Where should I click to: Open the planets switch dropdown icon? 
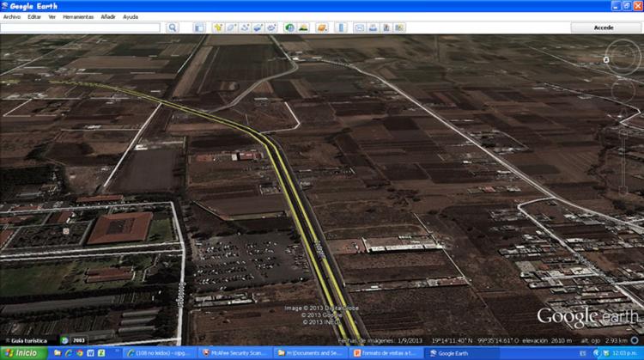click(322, 27)
